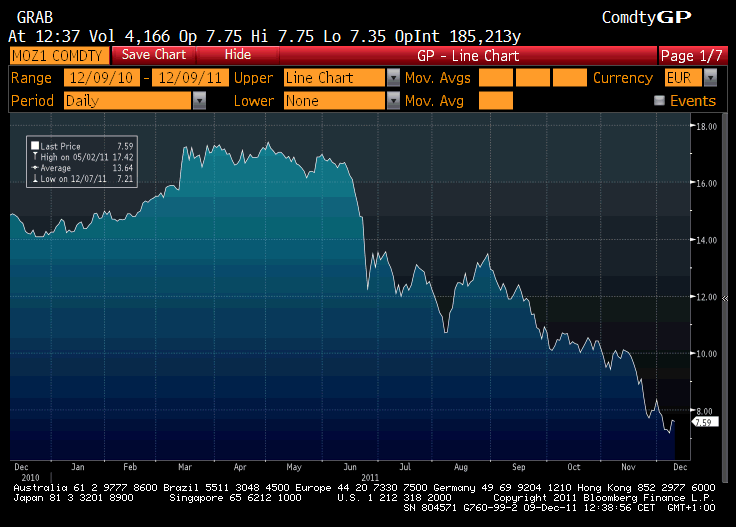Open the Period Daily dropdown
736x527 pixels.
point(199,101)
